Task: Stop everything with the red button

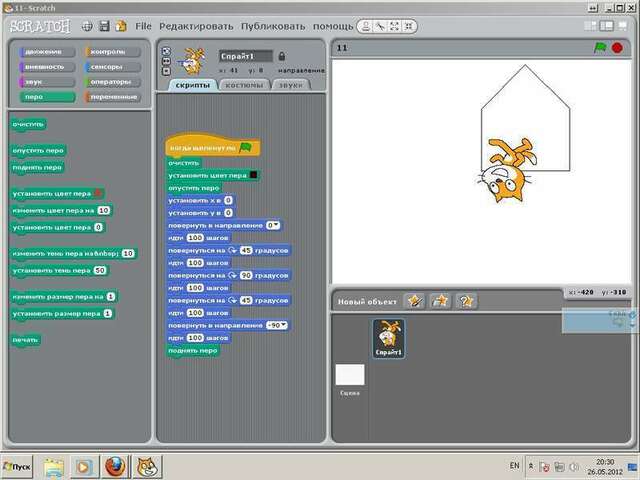Action: 617,48
